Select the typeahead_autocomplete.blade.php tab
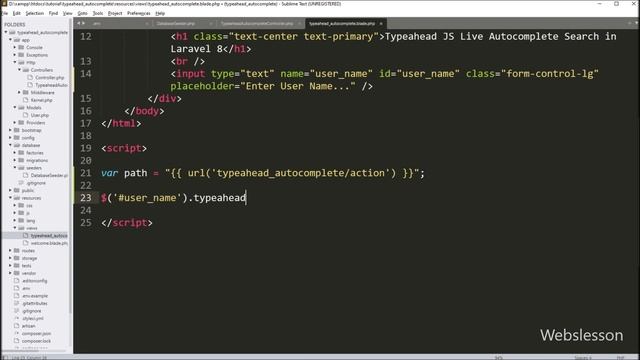Viewport: 640px width, 360px height. point(342,23)
